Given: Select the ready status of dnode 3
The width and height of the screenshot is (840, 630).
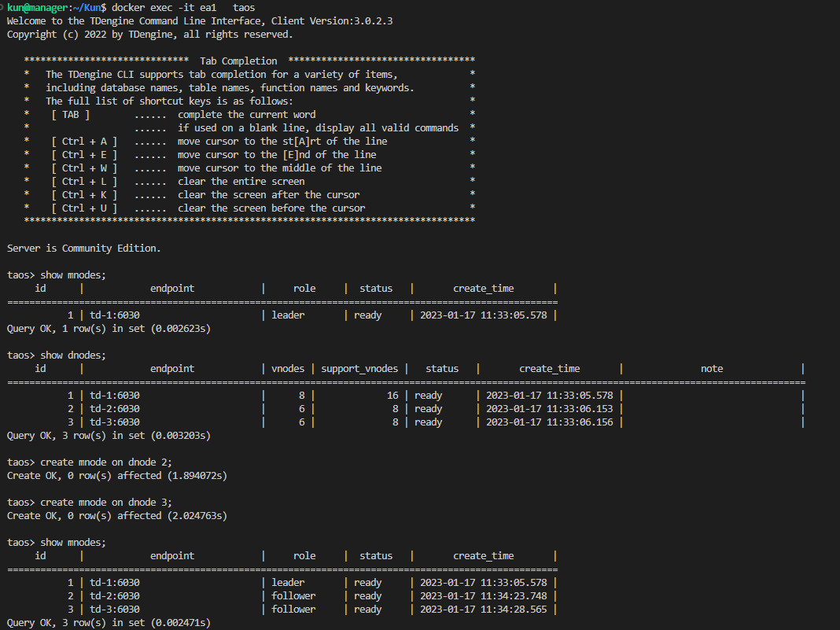Looking at the screenshot, I should (x=427, y=422).
